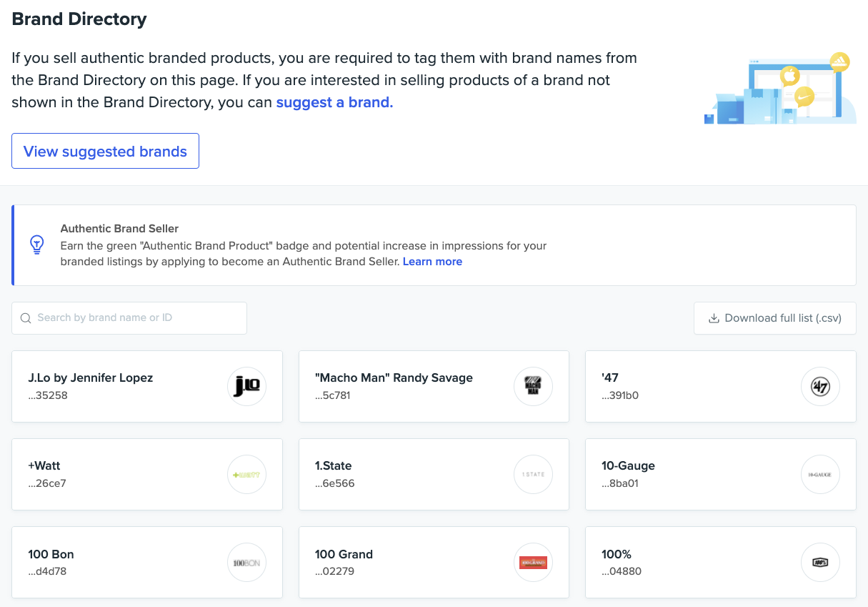This screenshot has height=607, width=868.
Task: Click View suggested brands button
Action: (x=105, y=152)
